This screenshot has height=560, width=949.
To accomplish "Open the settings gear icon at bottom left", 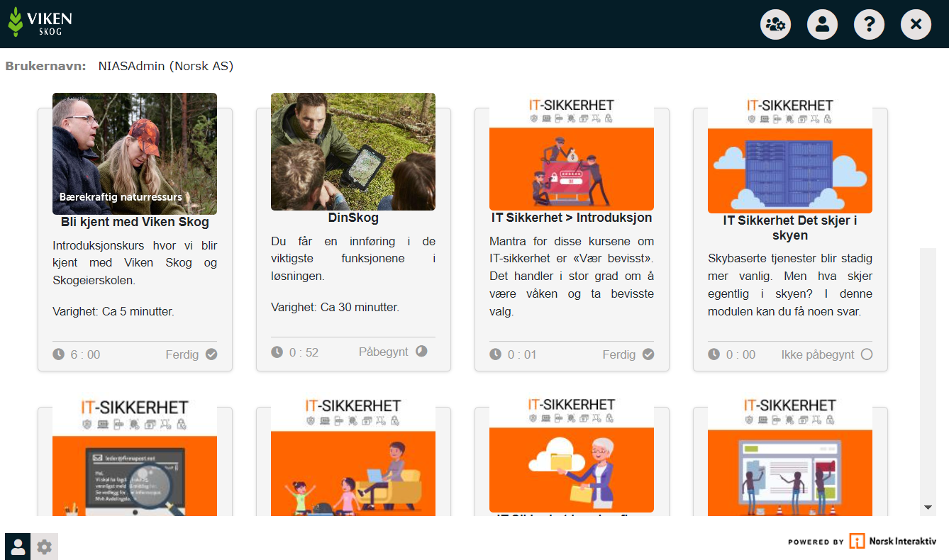I will 45,547.
